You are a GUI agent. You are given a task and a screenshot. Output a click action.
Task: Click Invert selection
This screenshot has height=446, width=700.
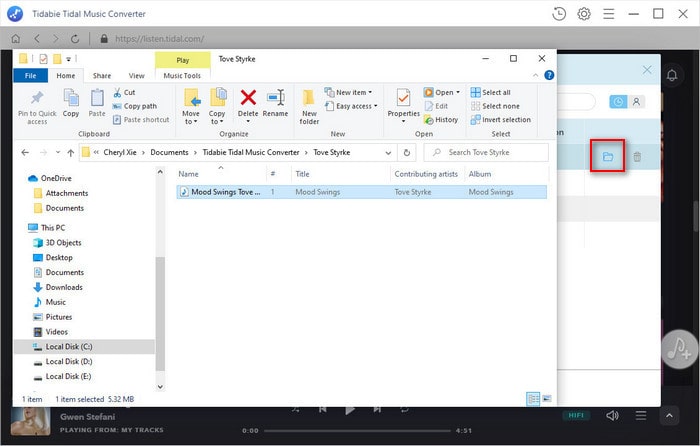point(500,120)
